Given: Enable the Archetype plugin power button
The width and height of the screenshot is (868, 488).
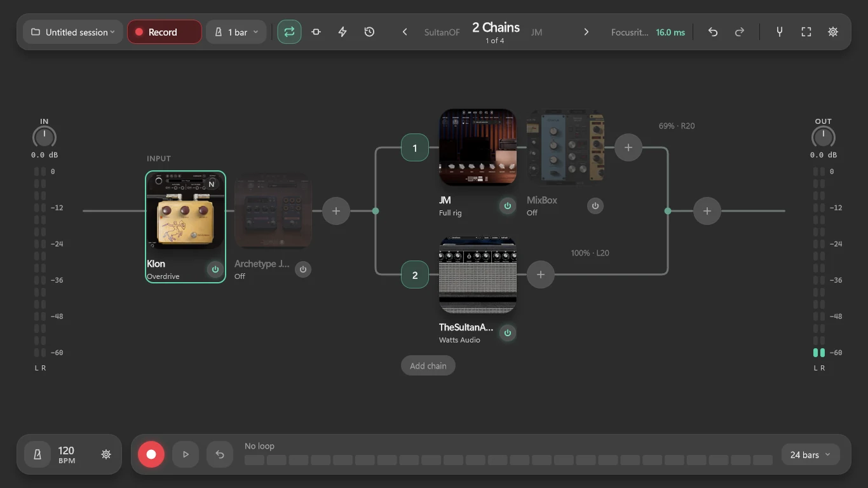Looking at the screenshot, I should tap(303, 269).
